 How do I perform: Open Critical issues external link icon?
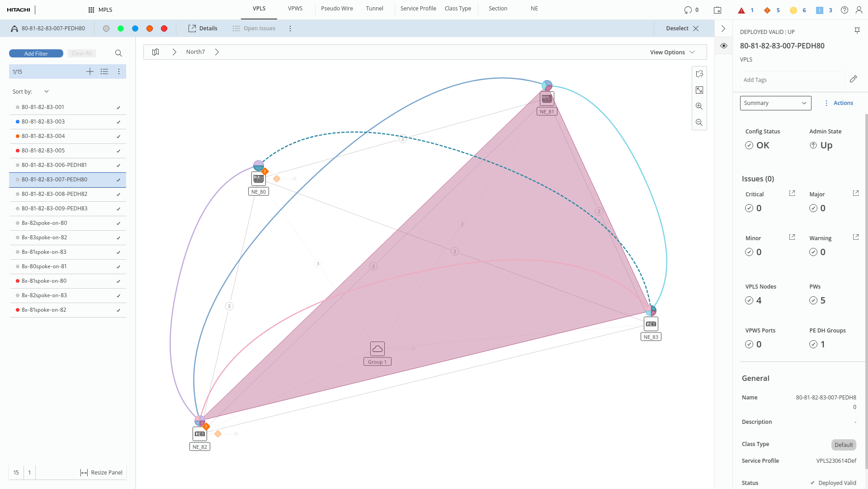click(x=792, y=194)
